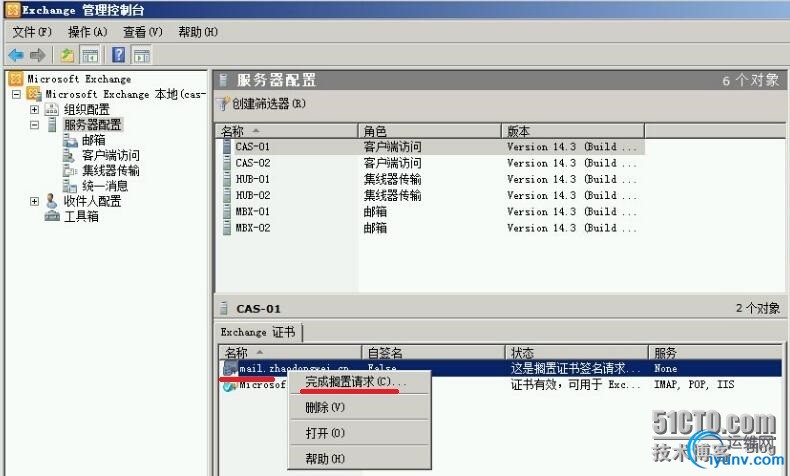Select the 邮箱 tree item
Screen dimensions: 790x476
tap(94, 140)
